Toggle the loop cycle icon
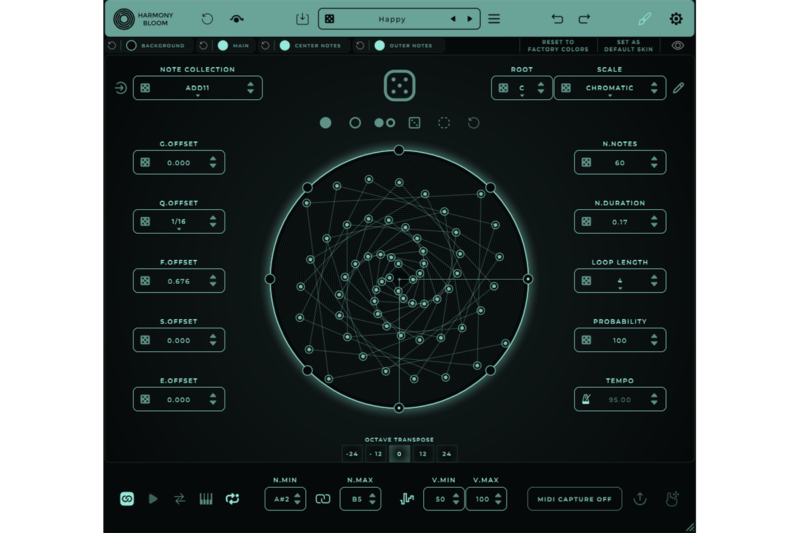This screenshot has width=800, height=533. click(232, 498)
